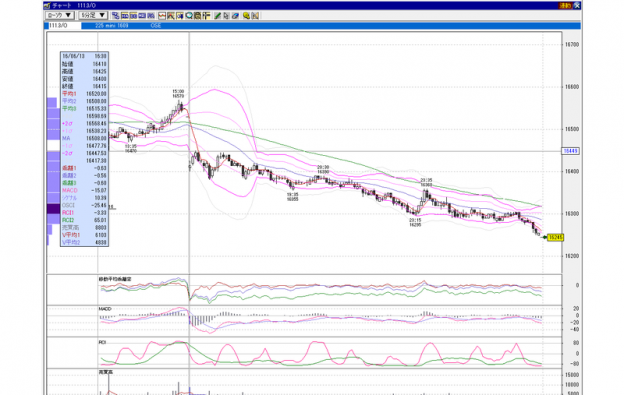Choose the arrow pointer select tool
The width and height of the screenshot is (624, 395).
[x=226, y=16]
